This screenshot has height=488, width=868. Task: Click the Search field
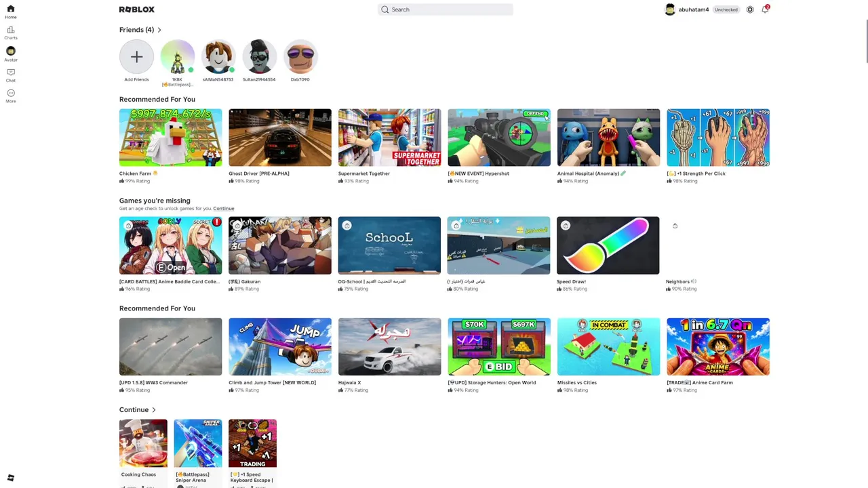pos(446,9)
